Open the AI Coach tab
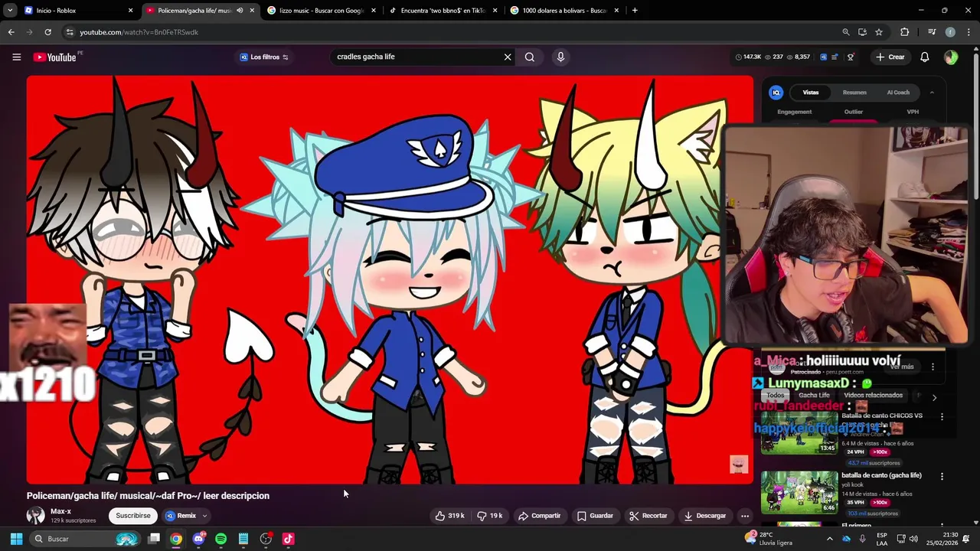Viewport: 980px width, 551px height. point(898,93)
